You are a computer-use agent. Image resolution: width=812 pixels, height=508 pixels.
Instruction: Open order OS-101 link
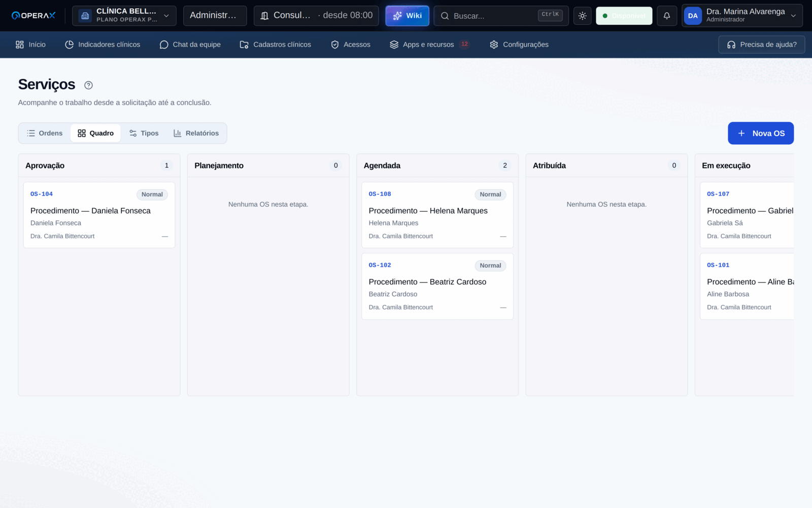718,265
